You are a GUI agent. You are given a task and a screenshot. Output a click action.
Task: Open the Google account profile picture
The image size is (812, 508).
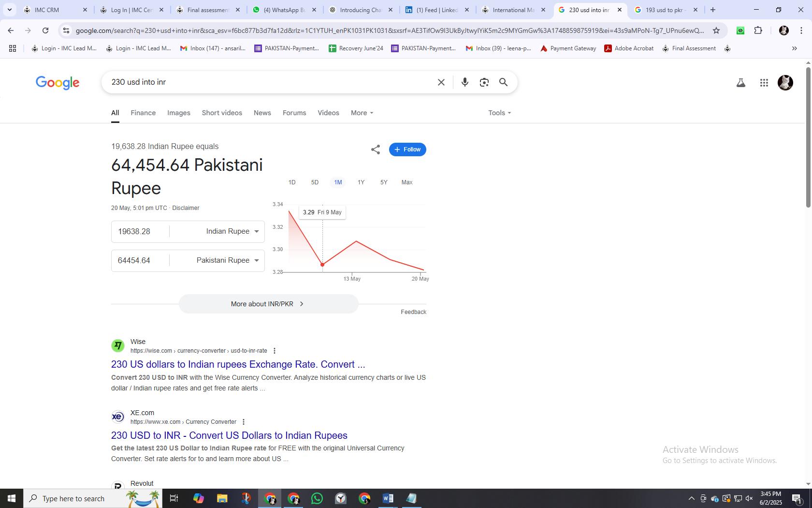[785, 83]
